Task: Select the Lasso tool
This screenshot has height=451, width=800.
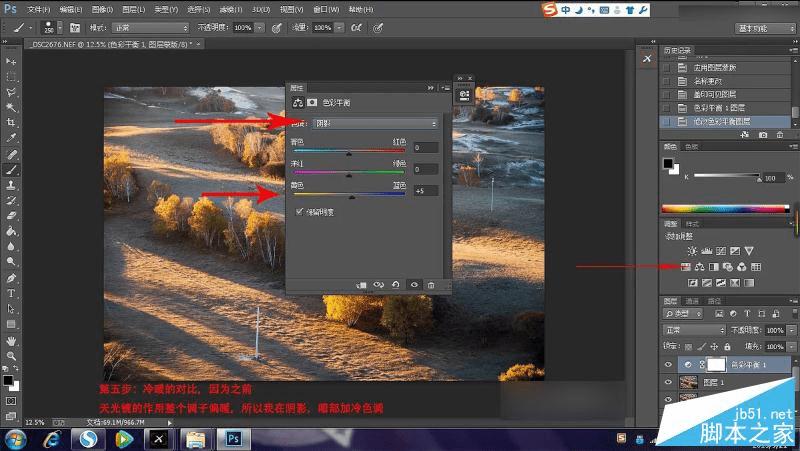Action: (x=11, y=92)
